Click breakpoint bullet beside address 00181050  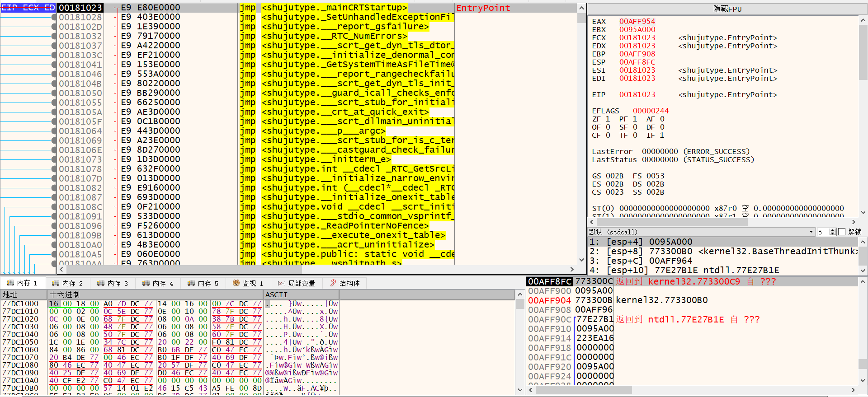(x=54, y=93)
